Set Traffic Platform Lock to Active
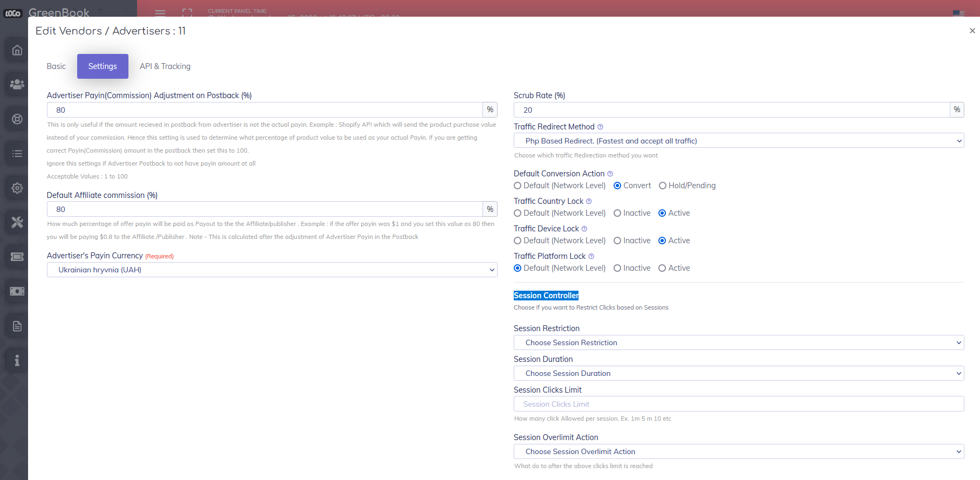 [662, 268]
